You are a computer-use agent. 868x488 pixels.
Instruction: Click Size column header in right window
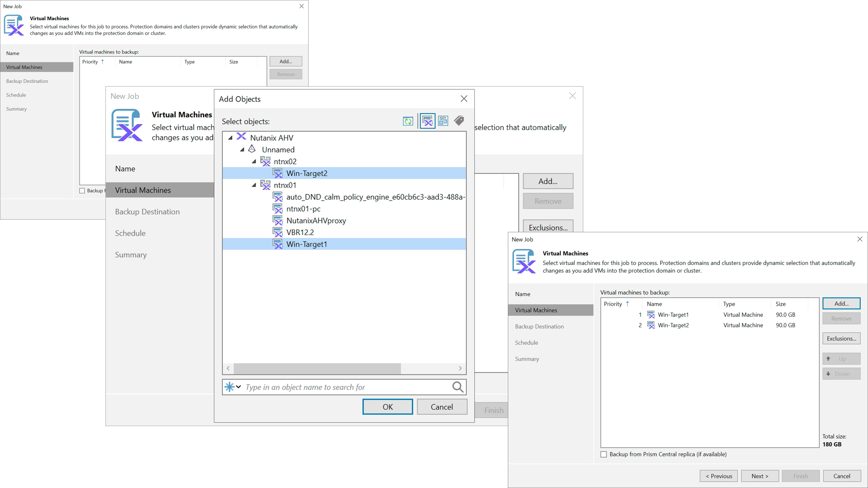click(x=790, y=304)
